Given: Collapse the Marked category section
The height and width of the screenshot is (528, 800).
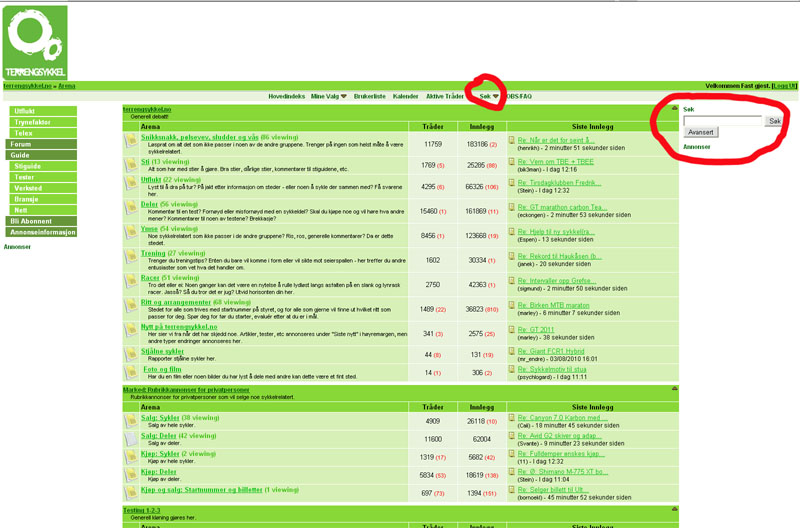Looking at the screenshot, I should 675,388.
